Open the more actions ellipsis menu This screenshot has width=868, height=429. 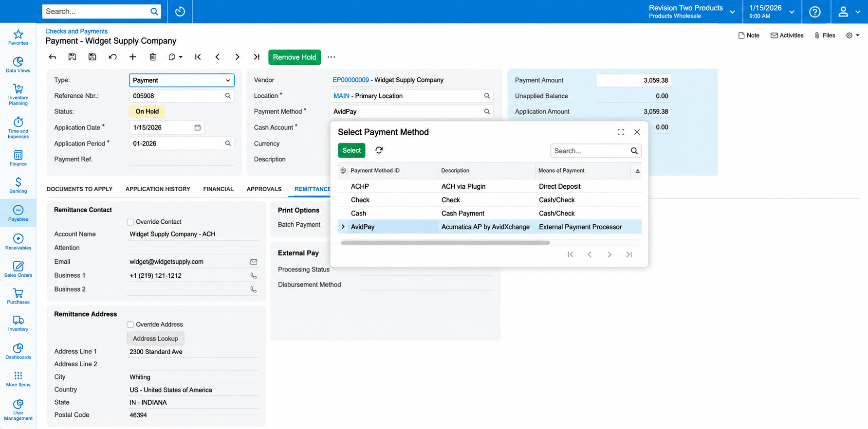(332, 57)
